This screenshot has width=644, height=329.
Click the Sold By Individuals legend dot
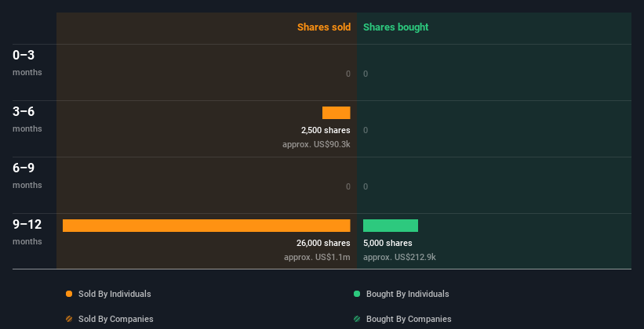pyautogui.click(x=69, y=294)
